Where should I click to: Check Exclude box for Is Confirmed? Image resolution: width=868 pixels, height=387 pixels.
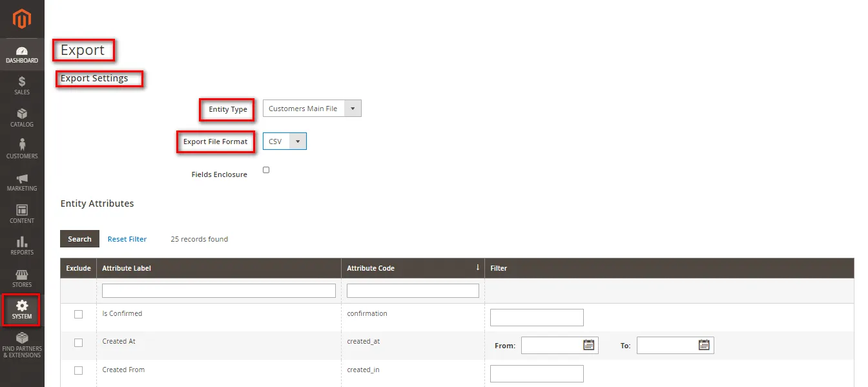tap(78, 315)
